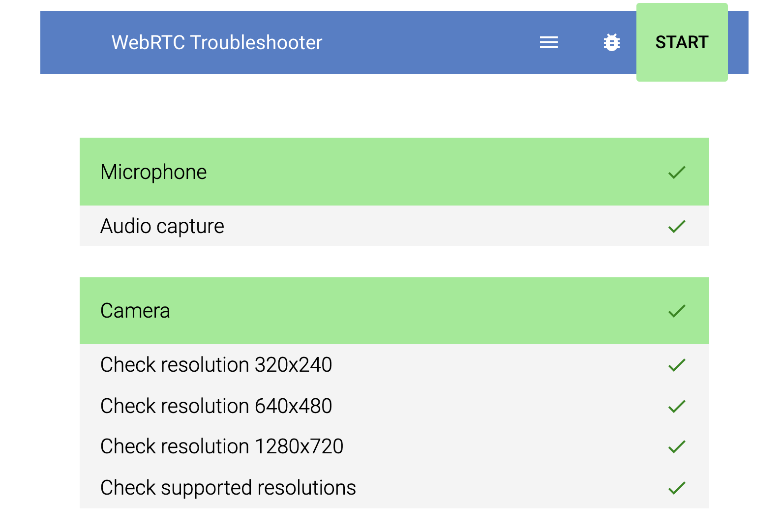Expand Check resolution 320x240 result row

[x=393, y=365]
